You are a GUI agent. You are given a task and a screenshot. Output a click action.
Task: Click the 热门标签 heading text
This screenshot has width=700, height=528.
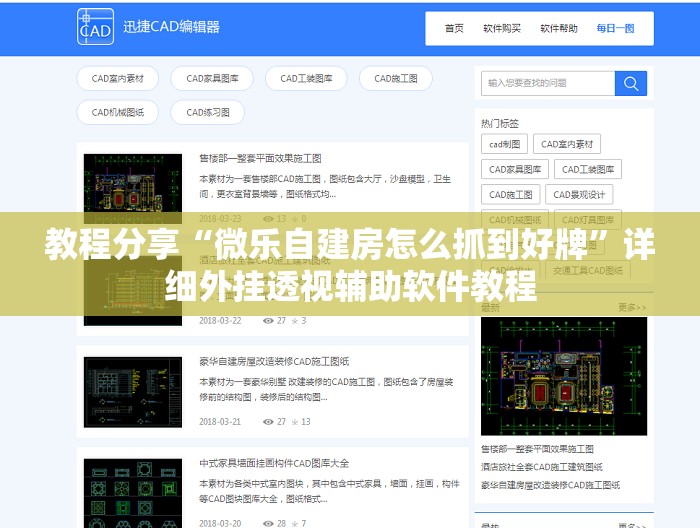click(x=500, y=123)
